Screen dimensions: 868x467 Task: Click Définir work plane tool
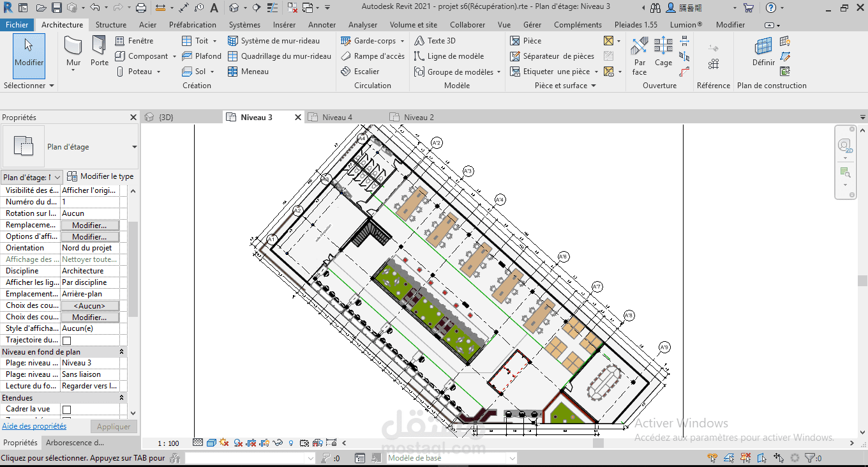coord(763,52)
